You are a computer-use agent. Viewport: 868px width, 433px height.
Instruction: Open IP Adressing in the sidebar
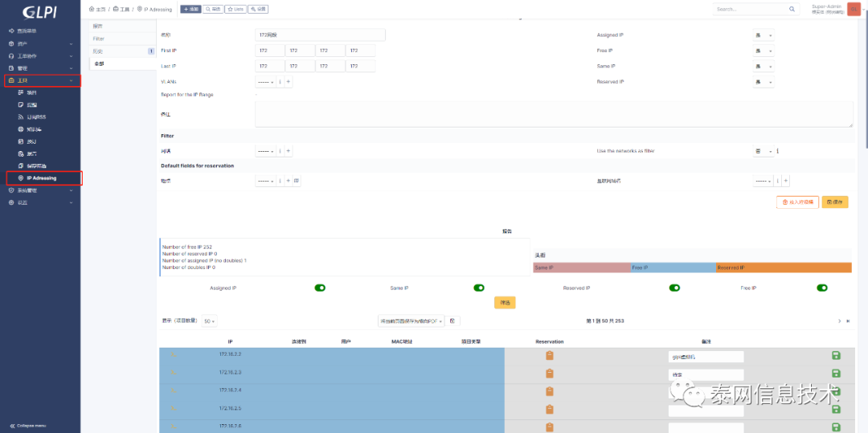tap(43, 178)
